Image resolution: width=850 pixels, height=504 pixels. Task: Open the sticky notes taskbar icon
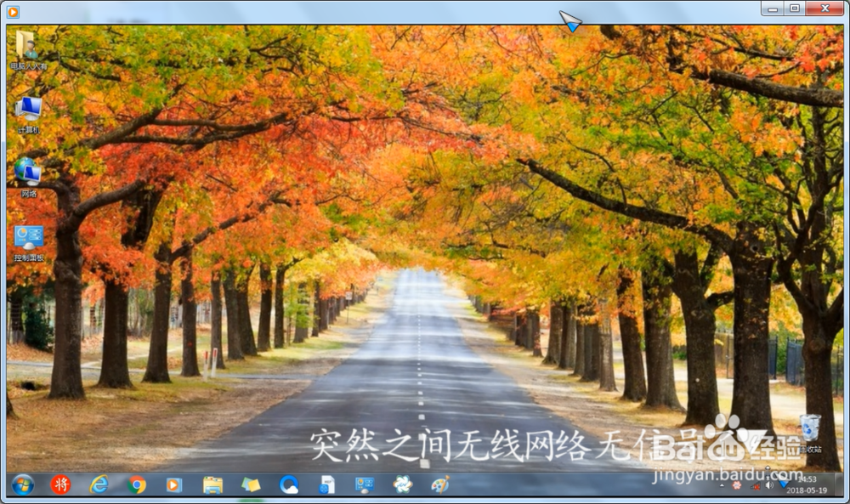pyautogui.click(x=251, y=484)
